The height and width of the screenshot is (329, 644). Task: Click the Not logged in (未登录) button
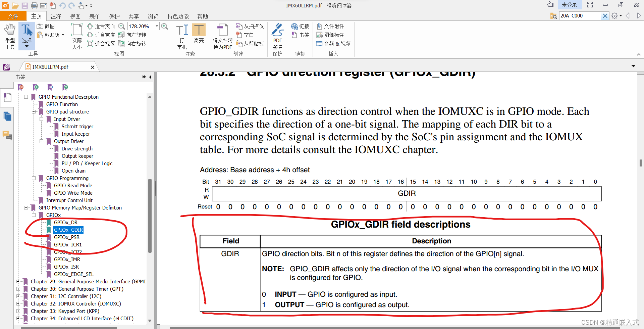(x=570, y=5)
